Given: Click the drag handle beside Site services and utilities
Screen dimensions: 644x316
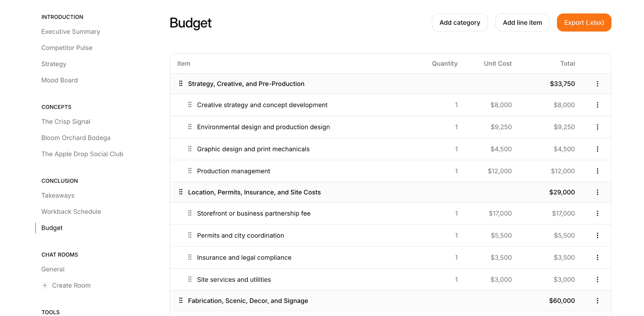Looking at the screenshot, I should pyautogui.click(x=190, y=279).
